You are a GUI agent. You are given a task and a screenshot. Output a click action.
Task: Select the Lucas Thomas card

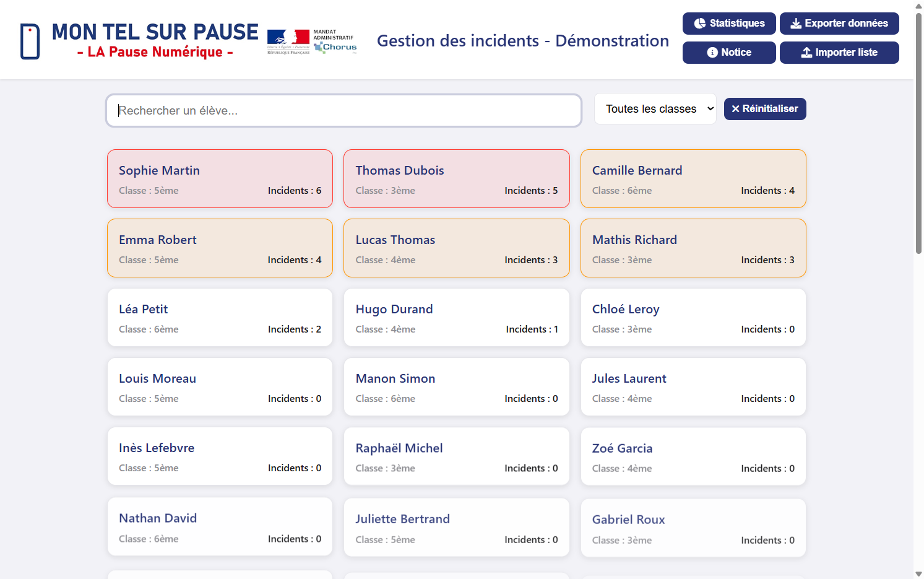[x=457, y=248]
